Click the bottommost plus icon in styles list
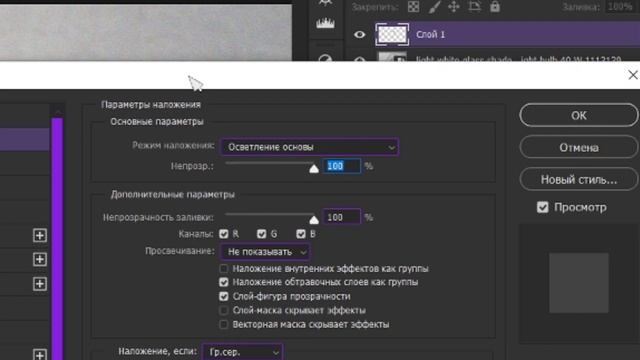This screenshot has width=640, height=360. [x=40, y=354]
